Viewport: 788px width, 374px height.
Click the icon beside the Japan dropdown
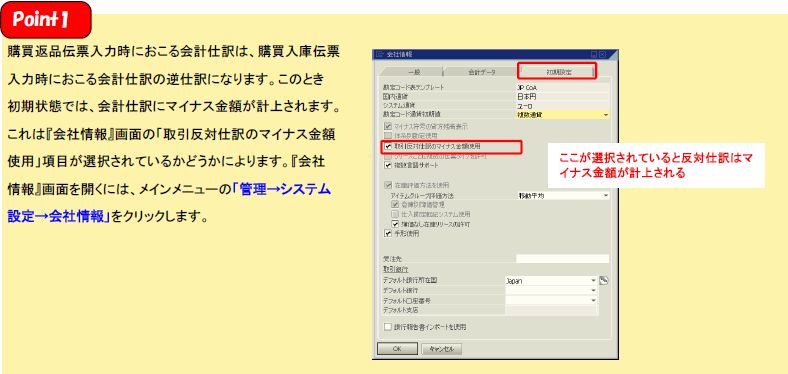click(x=604, y=280)
